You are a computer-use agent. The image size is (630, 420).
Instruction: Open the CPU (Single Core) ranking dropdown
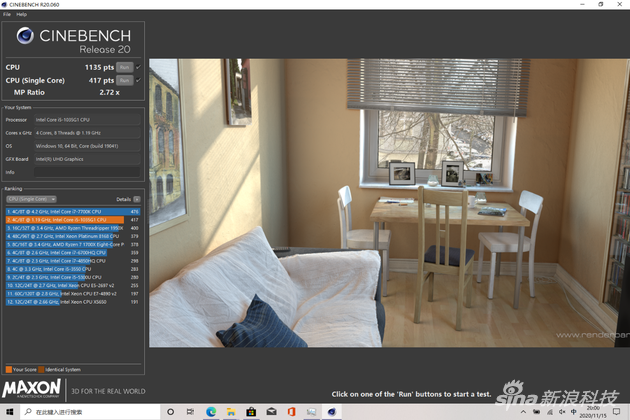click(x=31, y=199)
